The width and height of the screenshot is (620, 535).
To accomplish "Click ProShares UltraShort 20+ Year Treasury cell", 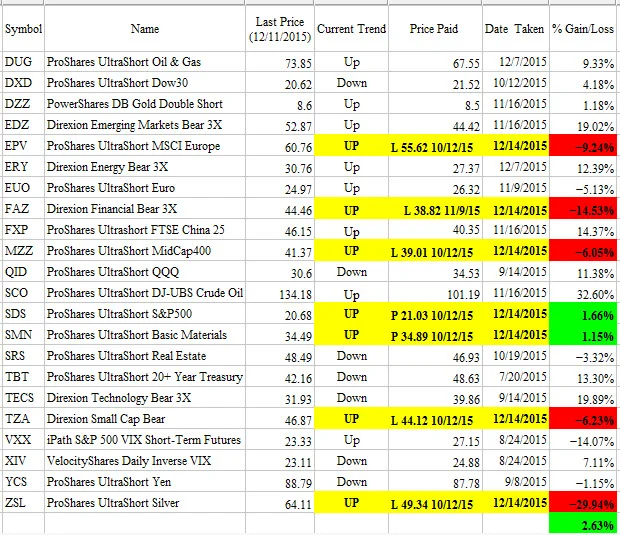I will (x=145, y=376).
